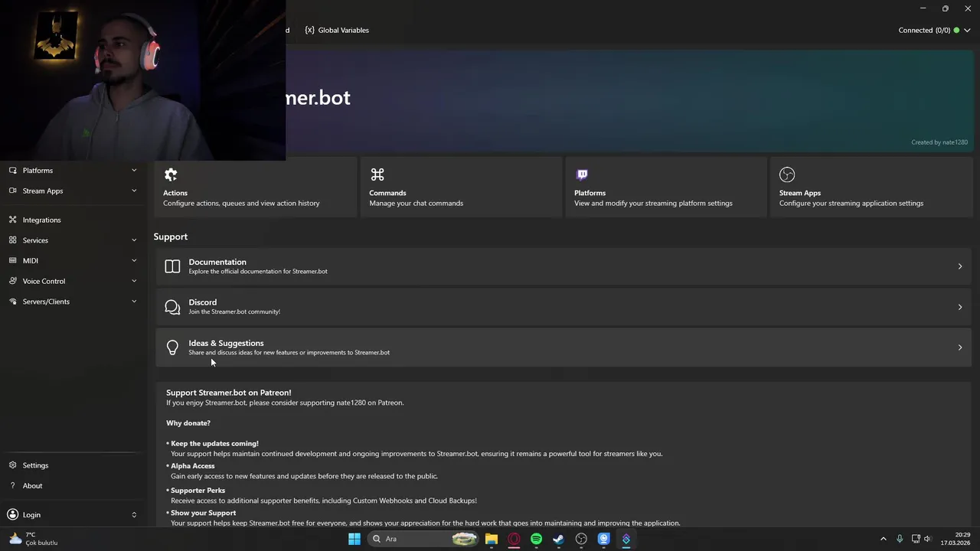
Task: Click the microphone icon in the system tray
Action: pos(900,539)
